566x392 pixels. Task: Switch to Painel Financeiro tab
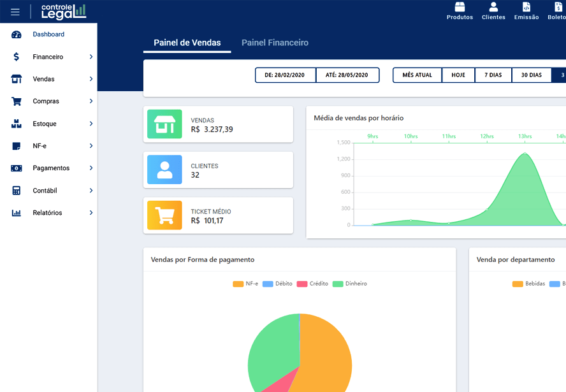pos(275,43)
